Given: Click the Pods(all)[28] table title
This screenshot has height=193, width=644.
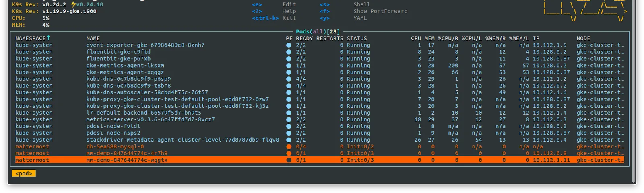Looking at the screenshot, I should coord(318,32).
